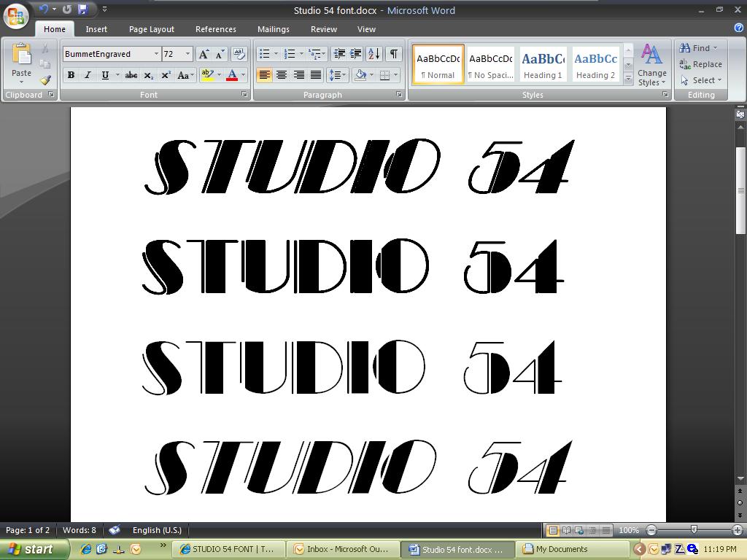Apply subscript formatting
747x560 pixels.
(x=149, y=75)
